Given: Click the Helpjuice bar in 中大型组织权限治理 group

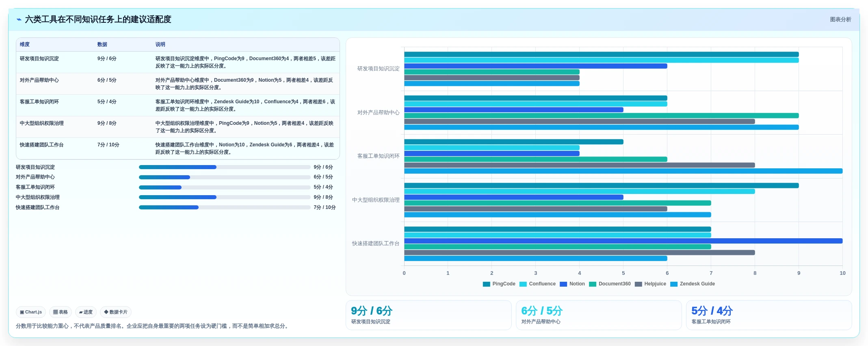Looking at the screenshot, I should (536, 209).
